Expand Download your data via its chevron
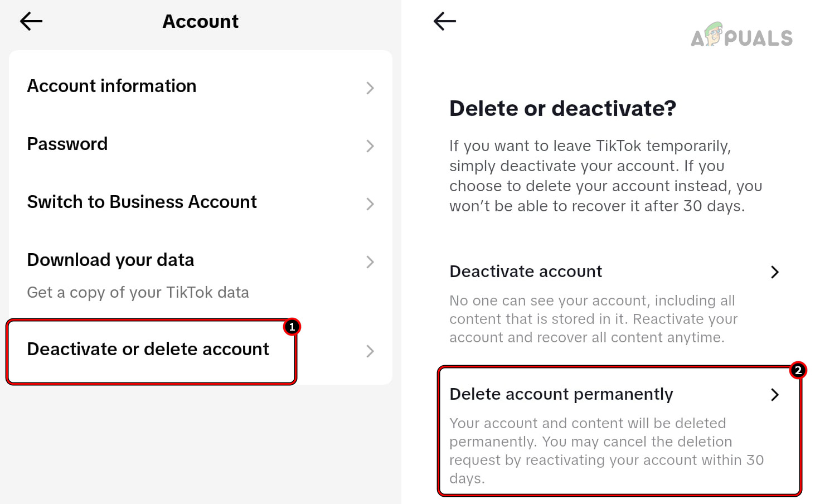 point(370,262)
